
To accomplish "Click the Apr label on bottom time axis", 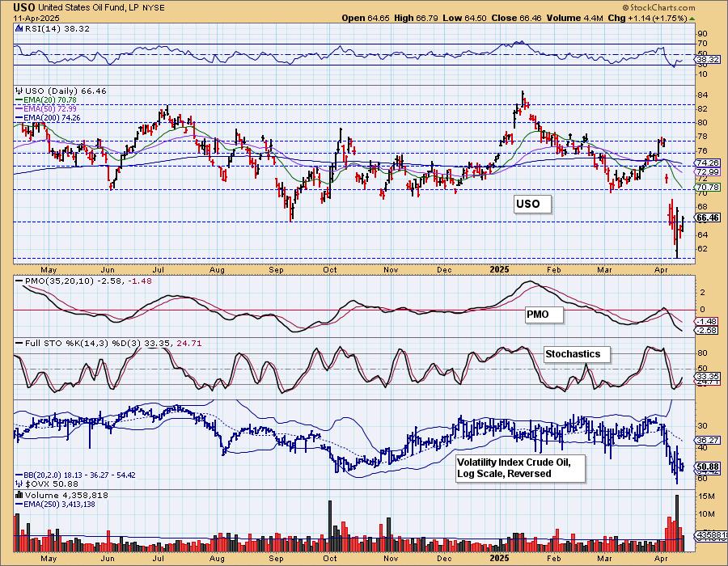I will 661,558.
